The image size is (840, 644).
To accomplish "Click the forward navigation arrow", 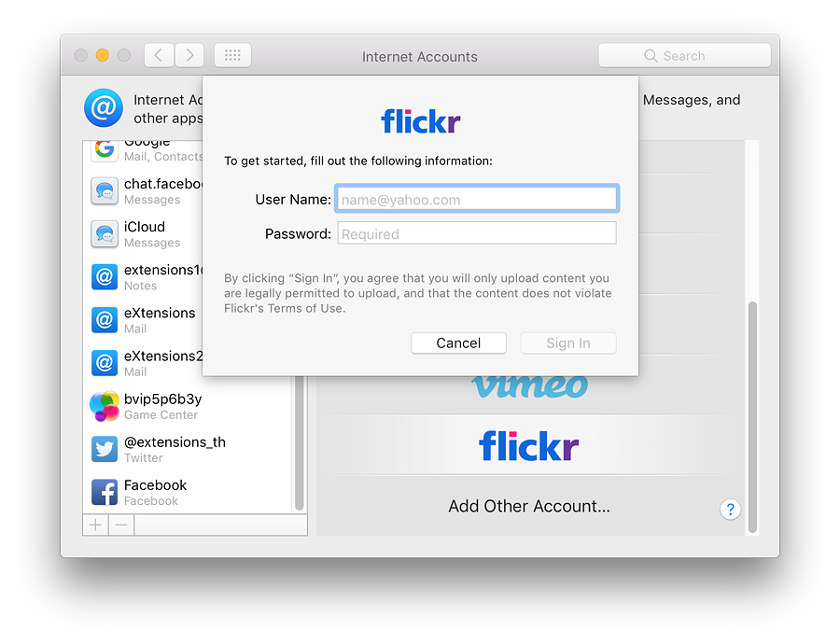I will click(x=189, y=55).
